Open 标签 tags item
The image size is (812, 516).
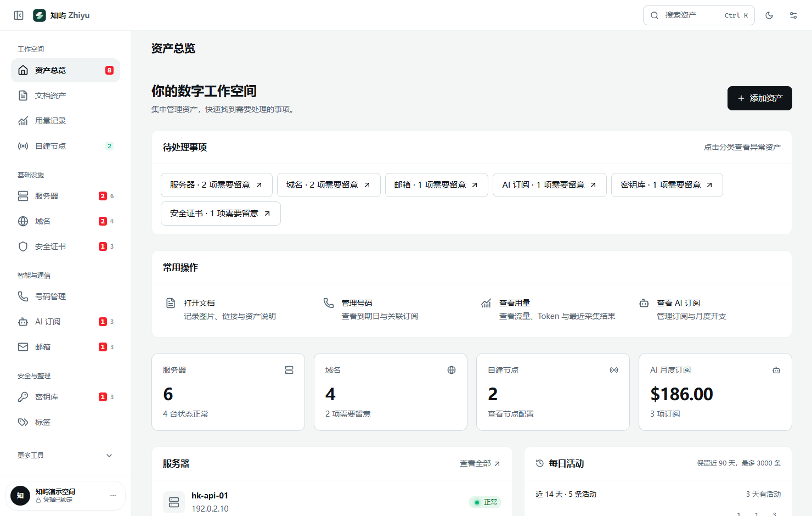pos(65,422)
